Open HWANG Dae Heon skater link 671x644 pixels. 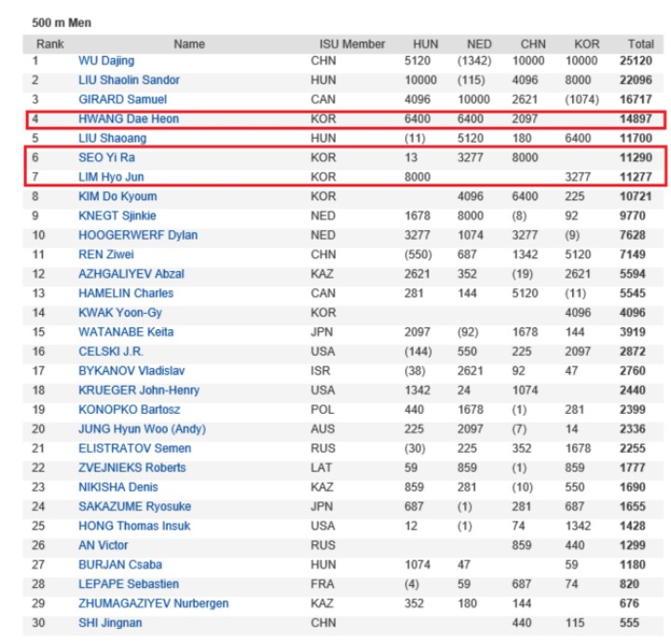pyautogui.click(x=129, y=118)
